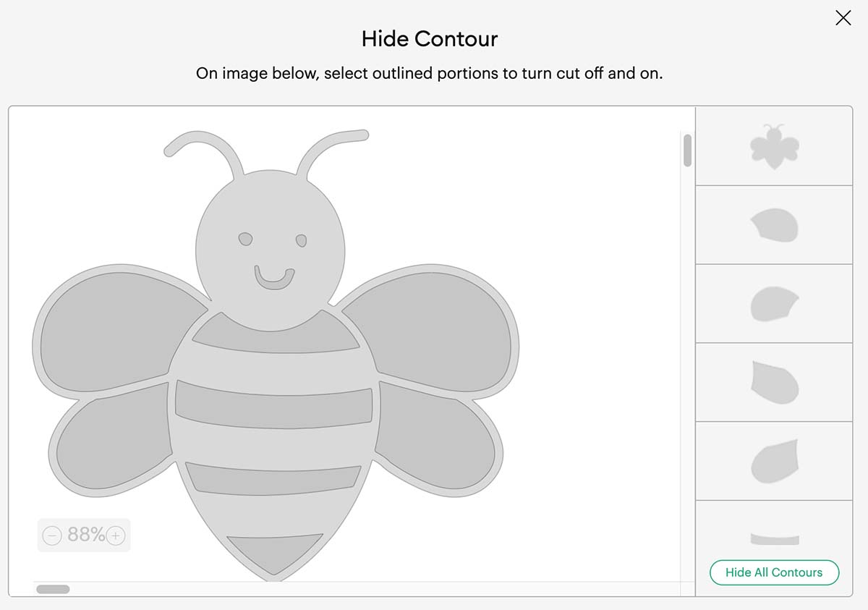Click the canvas horizontal scrollbar thumb
This screenshot has width=868, height=610.
53,589
